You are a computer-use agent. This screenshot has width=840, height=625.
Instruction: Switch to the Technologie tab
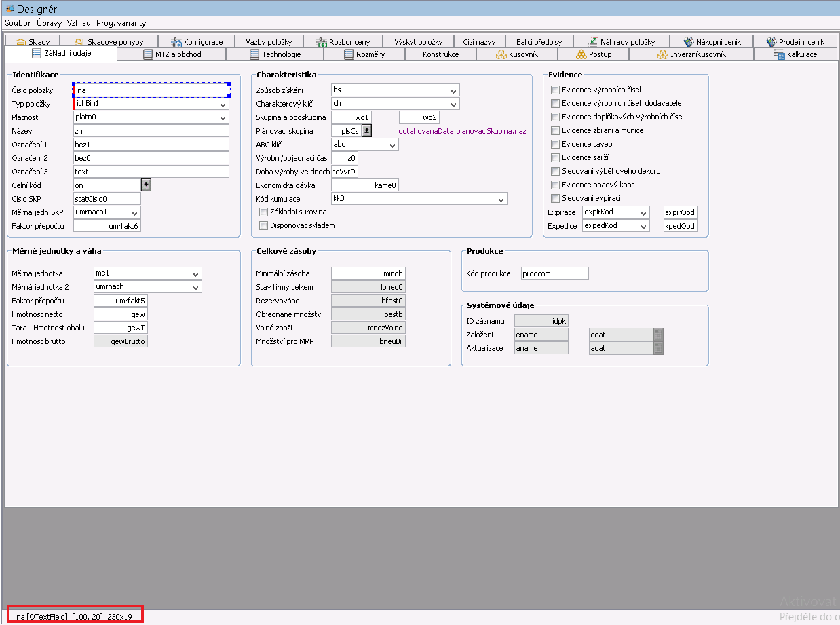point(281,54)
